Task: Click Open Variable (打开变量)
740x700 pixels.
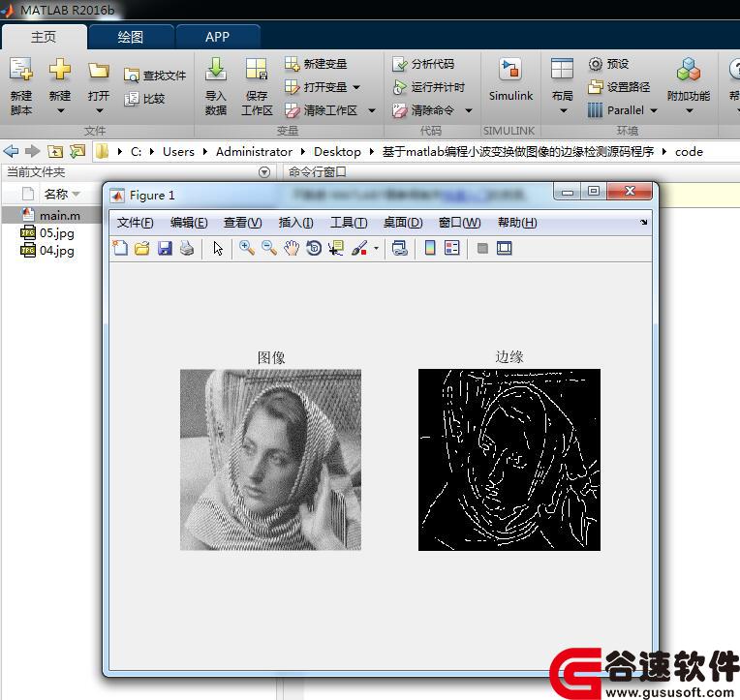Action: point(316,87)
